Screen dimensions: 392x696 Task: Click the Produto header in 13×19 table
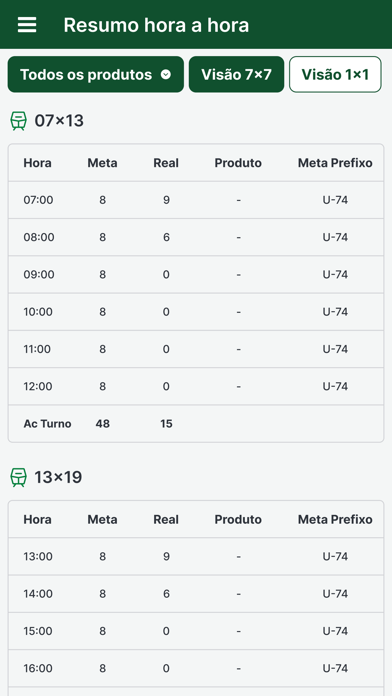(x=238, y=519)
